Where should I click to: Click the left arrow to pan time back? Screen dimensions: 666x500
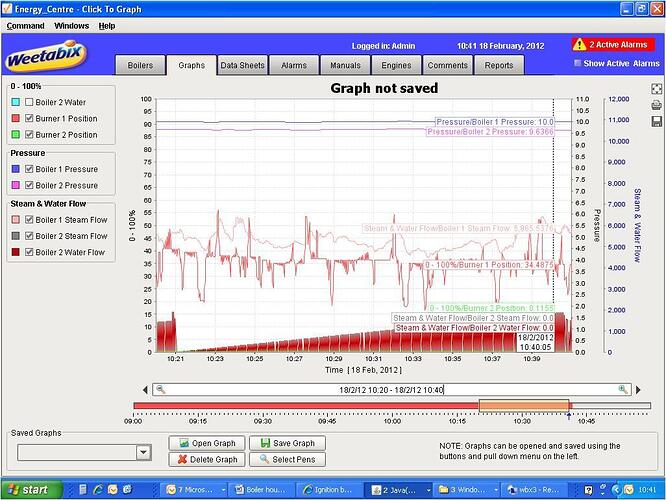pos(145,390)
